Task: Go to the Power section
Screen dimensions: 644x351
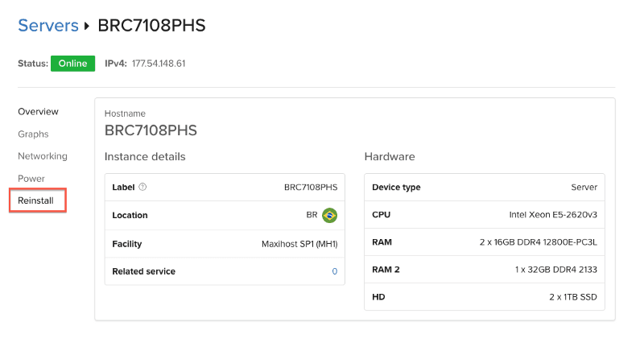Action: pyautogui.click(x=31, y=179)
